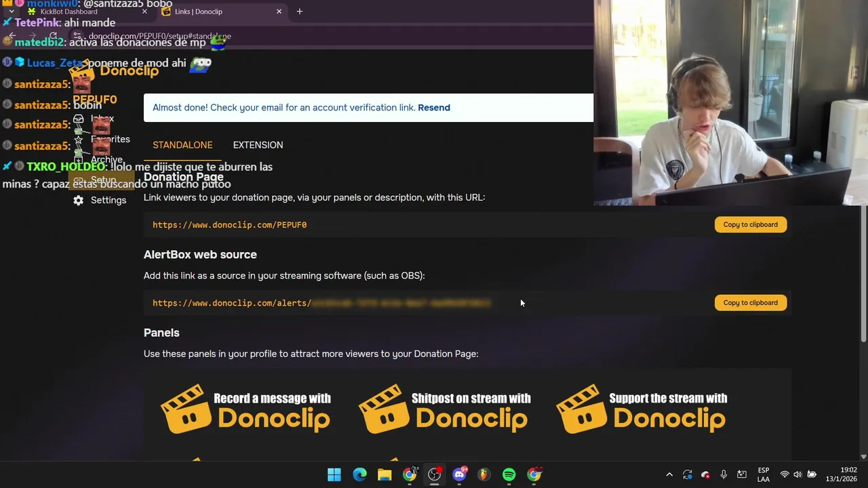Click Resend verification email link
This screenshot has height=488, width=868.
[434, 108]
